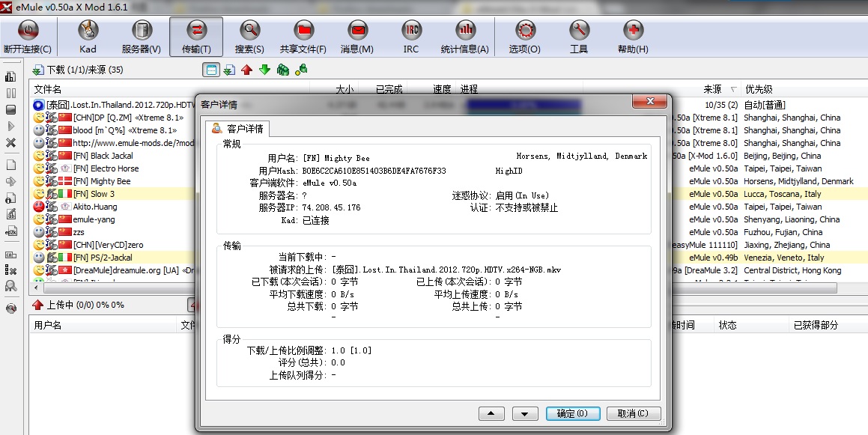This screenshot has width=868, height=435.
Task: Show known clients icon in transfer toolbar
Action: click(301, 70)
